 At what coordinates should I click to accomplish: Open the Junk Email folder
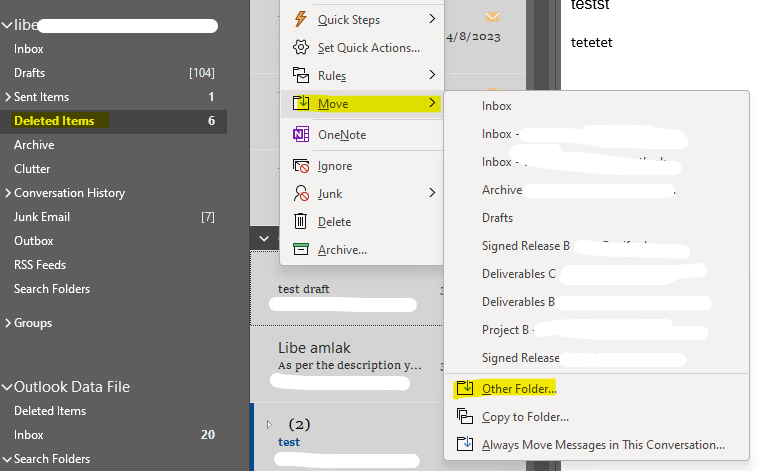[113, 217]
